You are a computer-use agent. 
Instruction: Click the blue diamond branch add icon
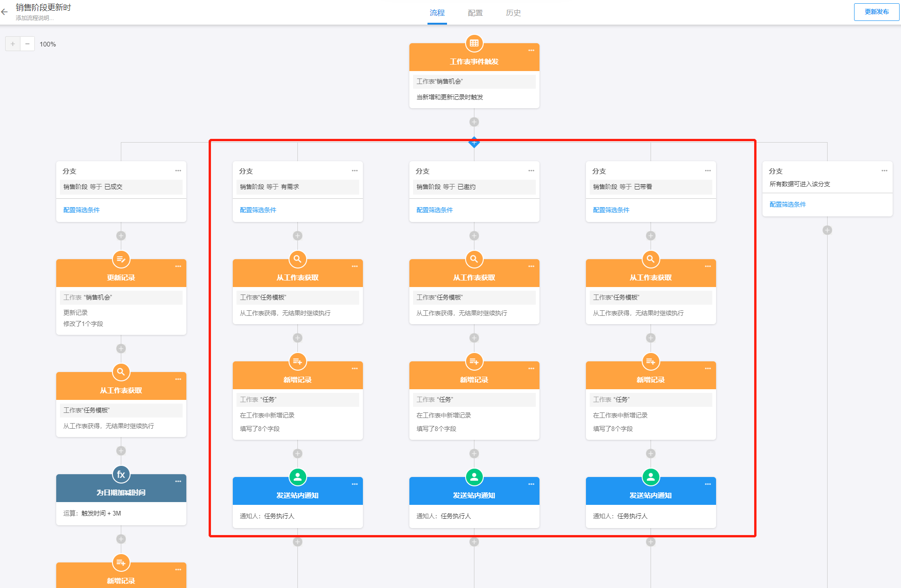[x=474, y=142]
